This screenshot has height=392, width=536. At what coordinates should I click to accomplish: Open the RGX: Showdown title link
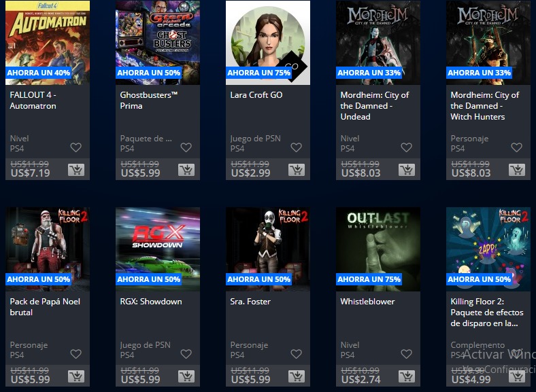(151, 302)
